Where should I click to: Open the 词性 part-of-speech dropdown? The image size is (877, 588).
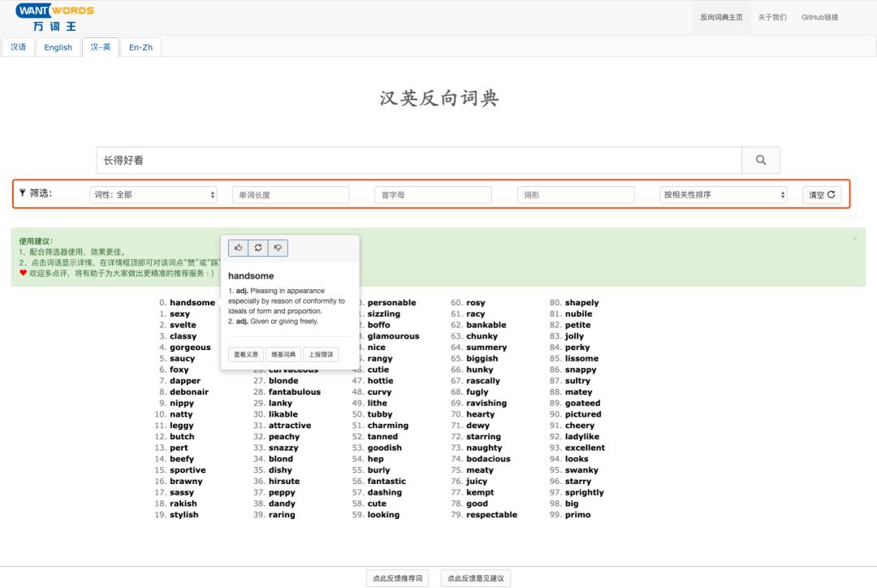153,195
